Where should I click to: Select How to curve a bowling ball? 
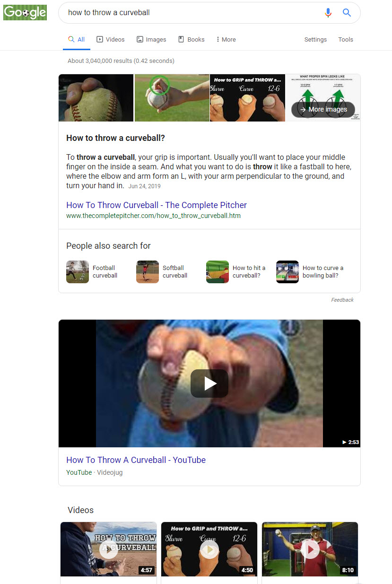310,272
